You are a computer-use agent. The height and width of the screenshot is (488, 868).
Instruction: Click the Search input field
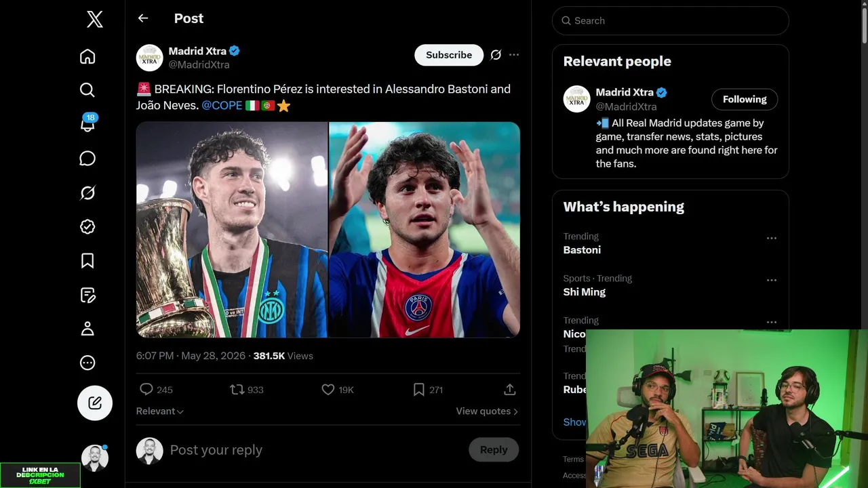point(671,21)
